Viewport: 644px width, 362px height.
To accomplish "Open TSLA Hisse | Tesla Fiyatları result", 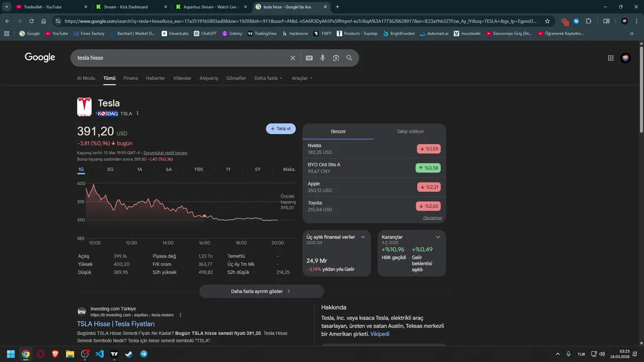I will pyautogui.click(x=116, y=324).
